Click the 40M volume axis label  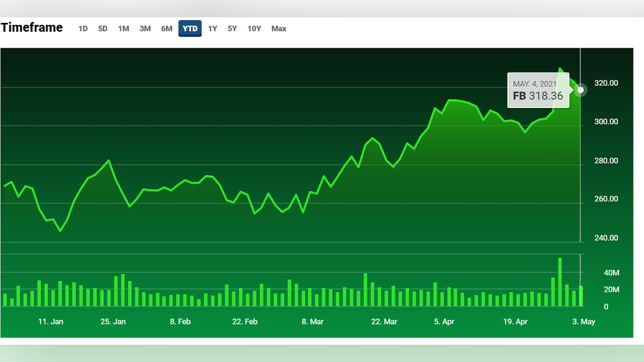coord(611,273)
